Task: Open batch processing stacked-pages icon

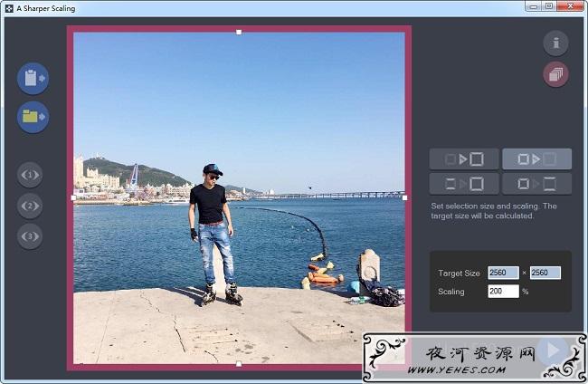Action: (555, 74)
